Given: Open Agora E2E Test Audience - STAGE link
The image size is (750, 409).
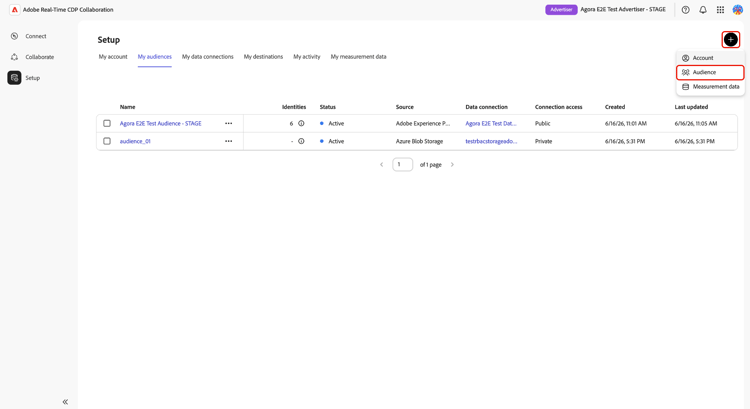Looking at the screenshot, I should [160, 123].
